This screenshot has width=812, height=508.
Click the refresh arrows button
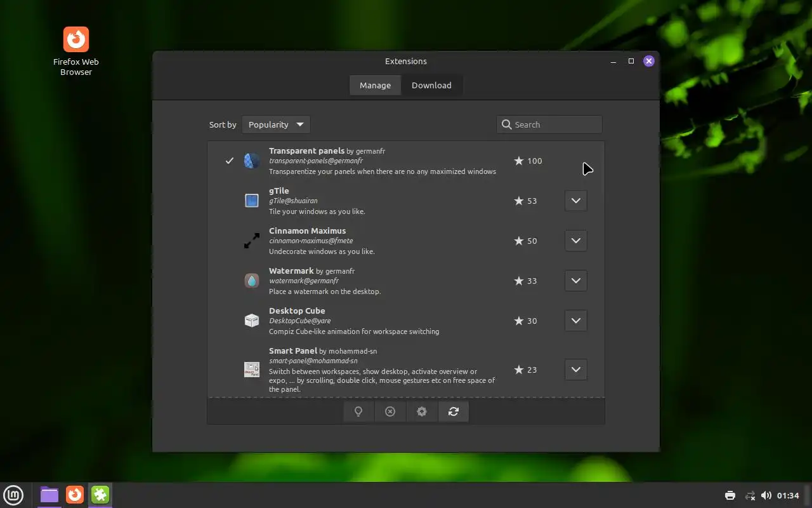(454, 411)
